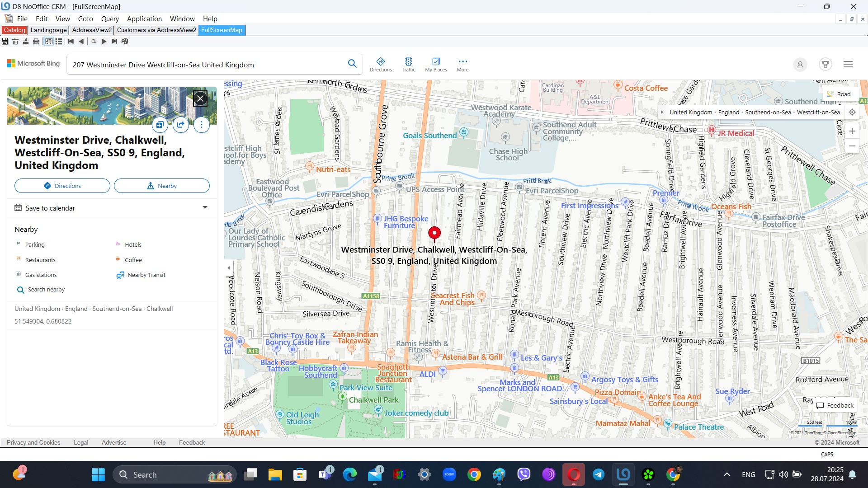Save record using the floppy disk icon
The height and width of the screenshot is (488, 868).
pyautogui.click(x=5, y=41)
